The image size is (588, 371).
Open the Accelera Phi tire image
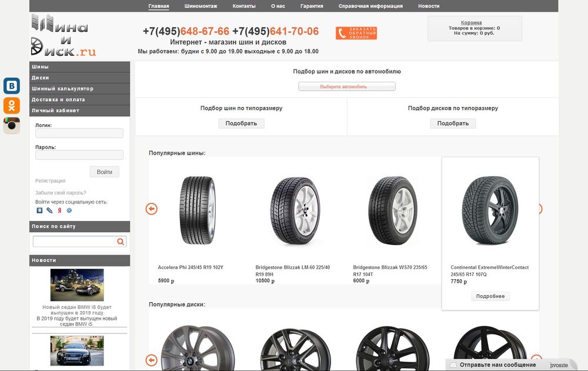click(198, 210)
